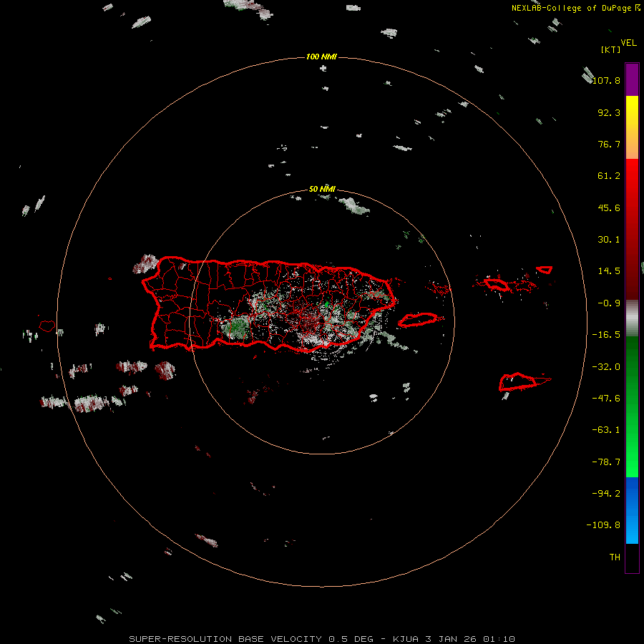Image resolution: width=644 pixels, height=644 pixels.
Task: Pick the purple segment of the velocity scale
Action: tap(632, 79)
